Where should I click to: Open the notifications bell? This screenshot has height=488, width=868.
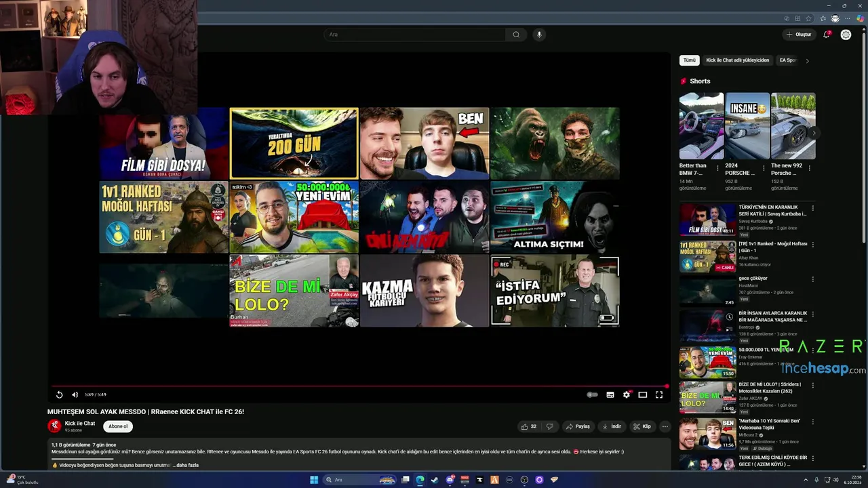[x=827, y=35]
